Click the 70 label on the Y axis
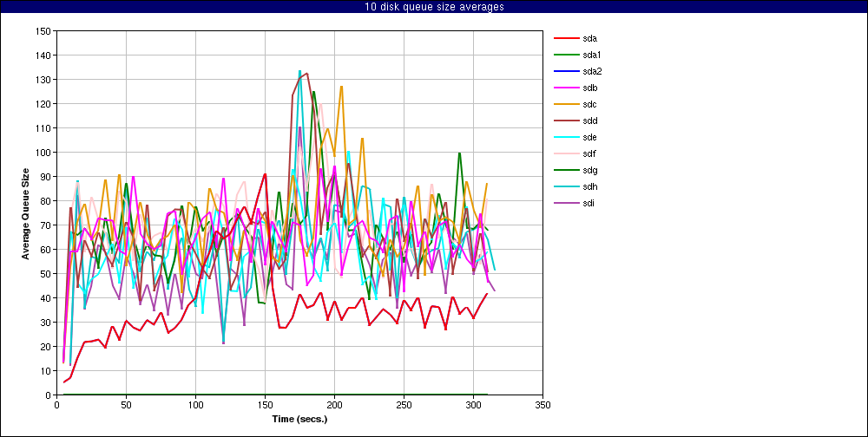 [46, 225]
